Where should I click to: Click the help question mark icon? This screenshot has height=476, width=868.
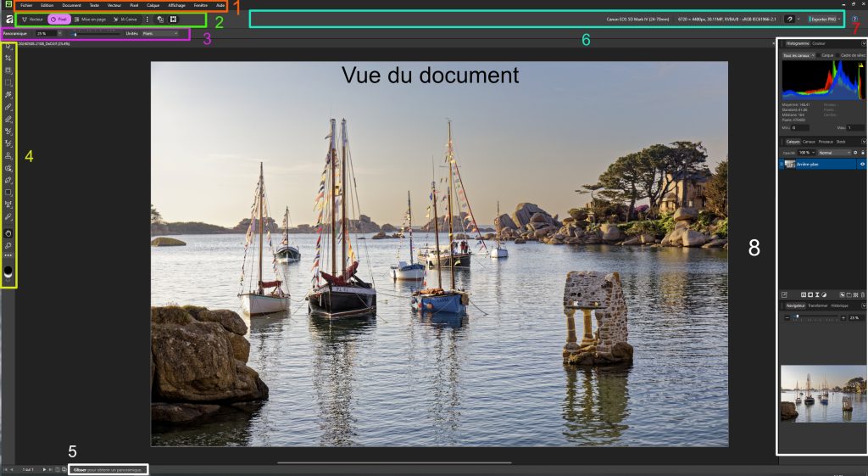click(854, 19)
